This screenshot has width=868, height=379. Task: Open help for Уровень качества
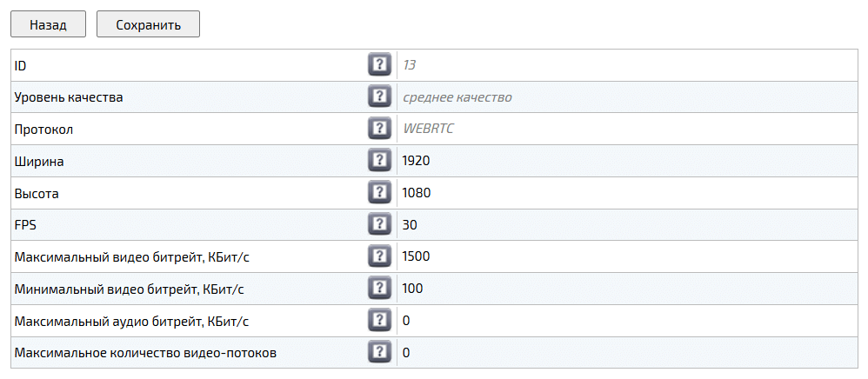point(378,96)
